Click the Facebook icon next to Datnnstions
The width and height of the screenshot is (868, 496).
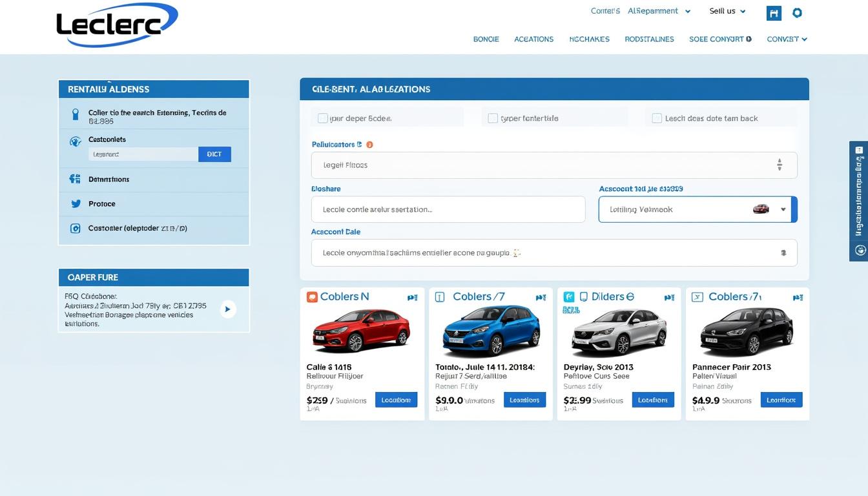pos(75,179)
